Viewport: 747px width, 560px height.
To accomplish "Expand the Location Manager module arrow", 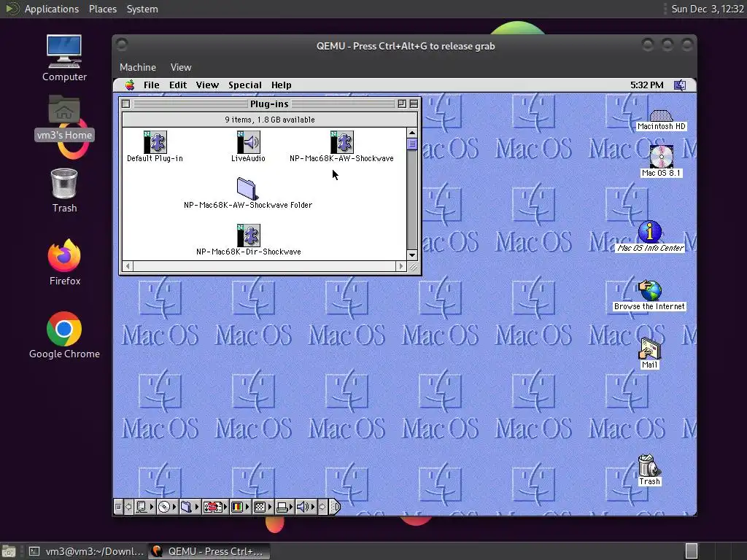I will [225, 507].
